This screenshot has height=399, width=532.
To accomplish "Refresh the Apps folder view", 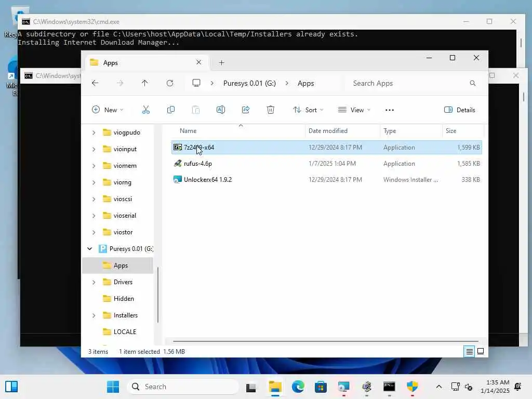I will click(170, 83).
